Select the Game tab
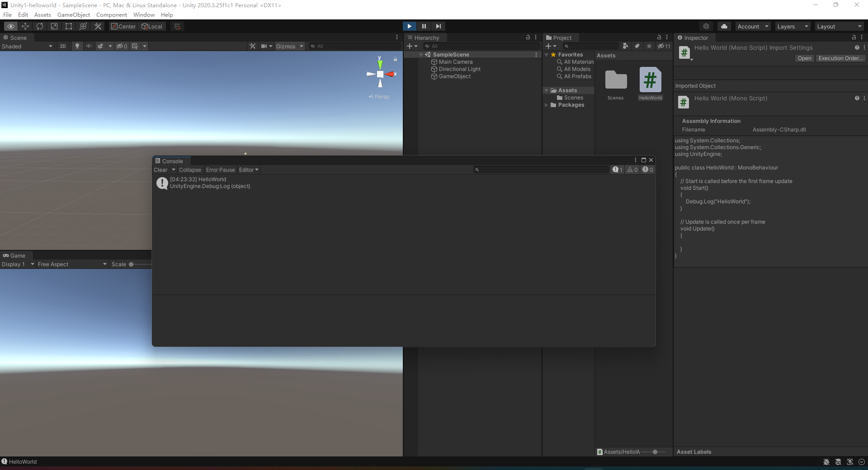 (15, 256)
